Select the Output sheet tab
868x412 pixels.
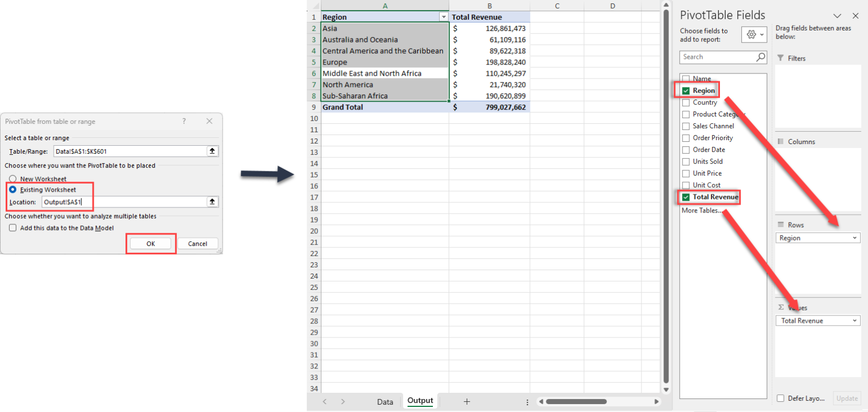click(x=419, y=401)
